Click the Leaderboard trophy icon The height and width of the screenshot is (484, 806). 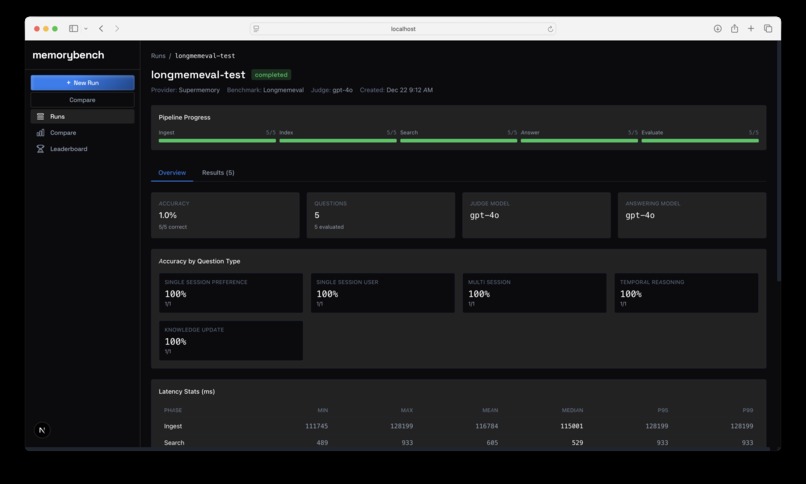click(x=41, y=149)
